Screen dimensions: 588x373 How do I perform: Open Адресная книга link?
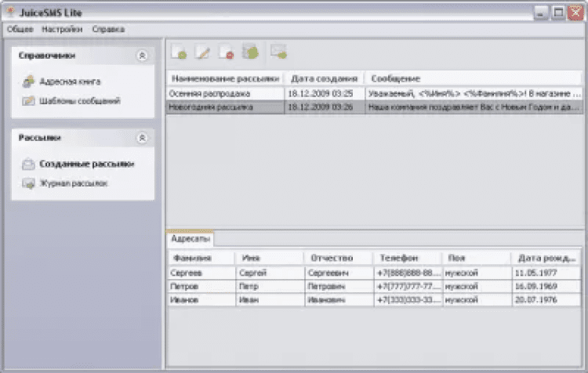(70, 81)
